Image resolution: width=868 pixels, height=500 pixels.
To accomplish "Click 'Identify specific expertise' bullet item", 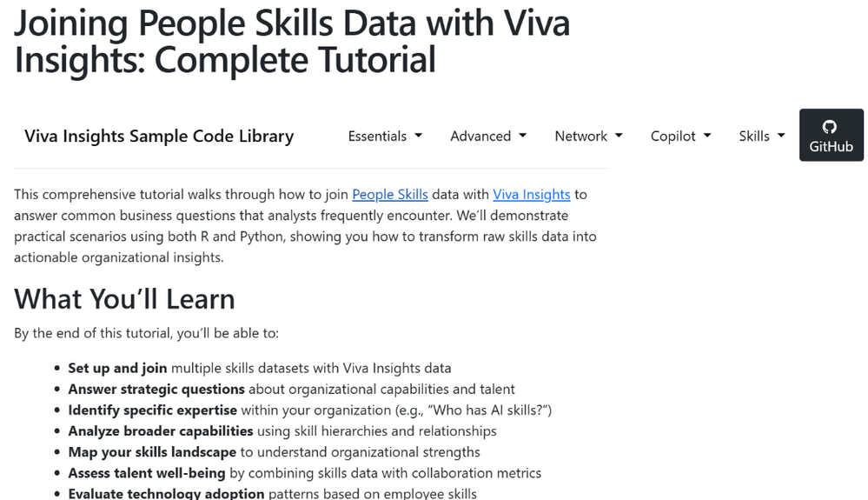I will tap(152, 410).
